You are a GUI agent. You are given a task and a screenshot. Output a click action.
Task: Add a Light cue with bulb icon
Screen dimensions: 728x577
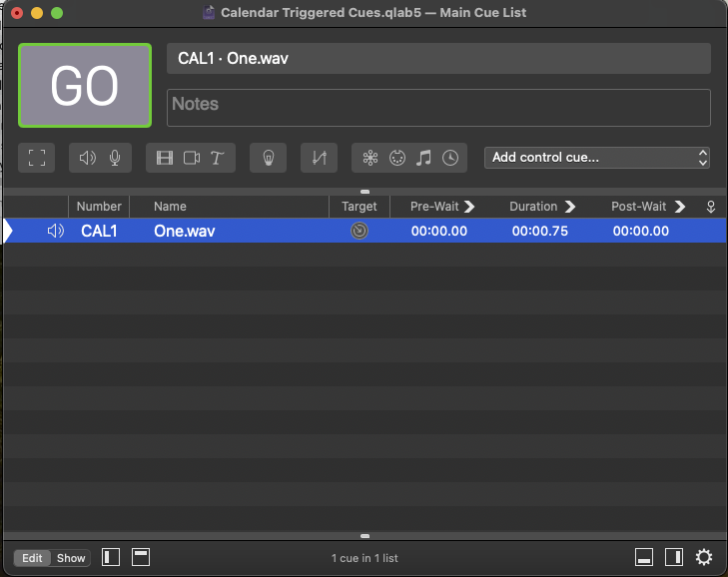[x=268, y=158]
